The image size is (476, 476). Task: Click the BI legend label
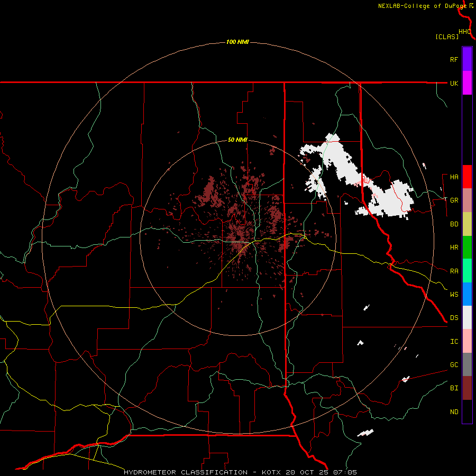click(454, 388)
